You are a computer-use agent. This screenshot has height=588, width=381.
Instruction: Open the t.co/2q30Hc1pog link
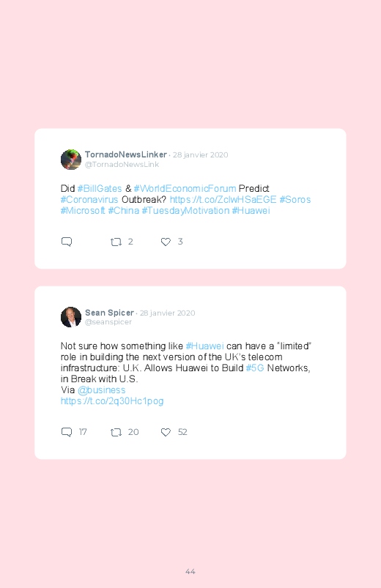pos(112,401)
